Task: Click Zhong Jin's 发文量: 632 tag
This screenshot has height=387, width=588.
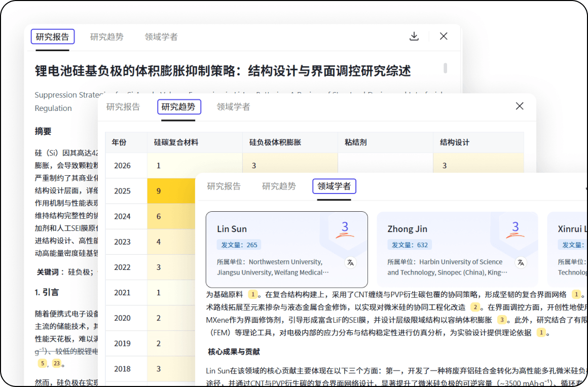Action: point(410,245)
